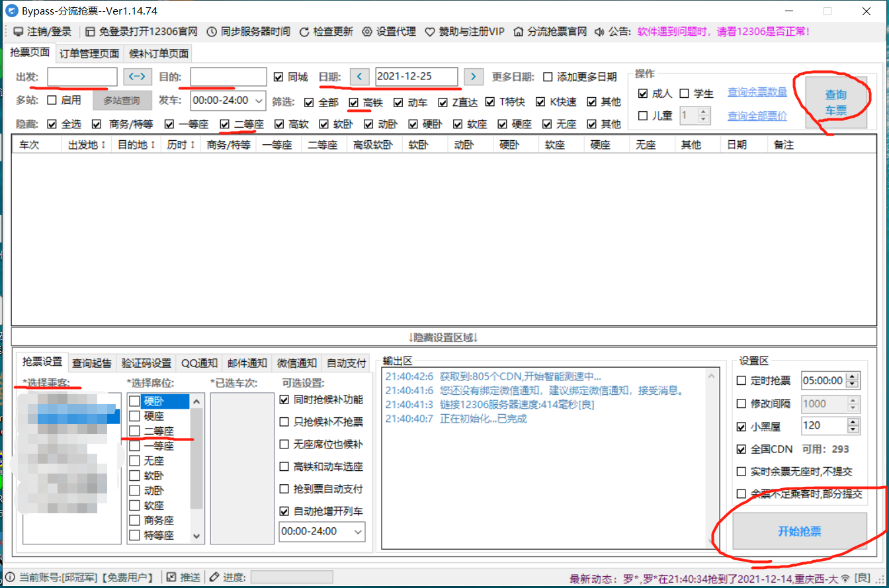Toggle 小黑屋 checkbox

(741, 427)
